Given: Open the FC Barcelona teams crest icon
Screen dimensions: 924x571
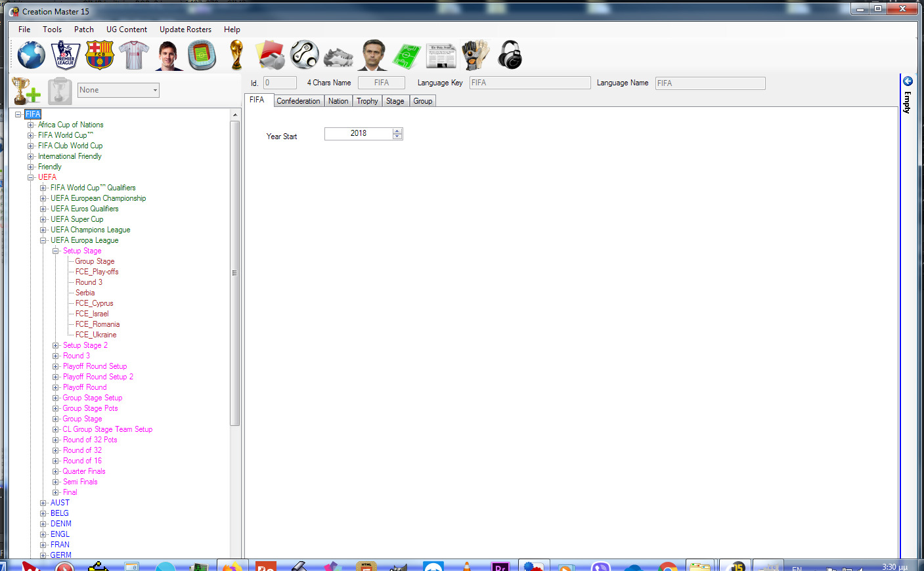Looking at the screenshot, I should (x=100, y=55).
